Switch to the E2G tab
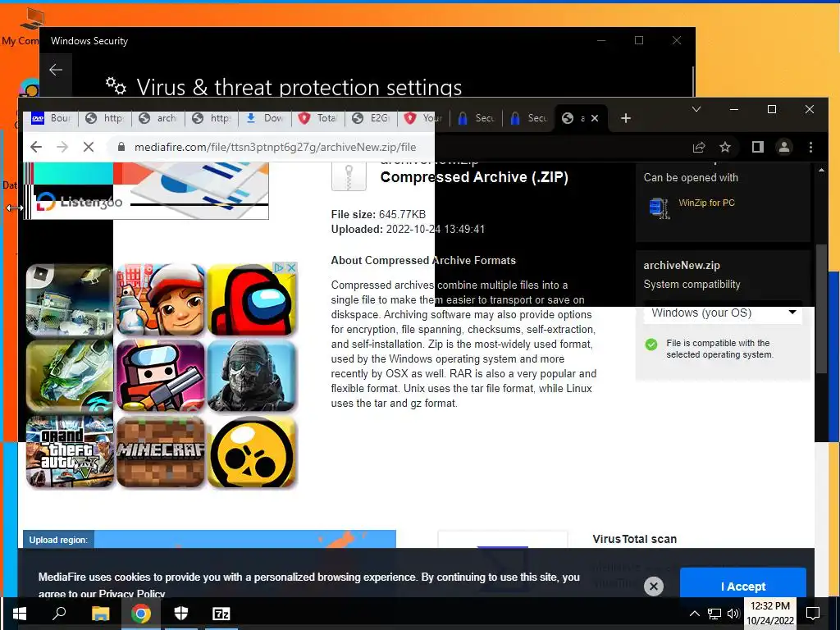 [x=371, y=118]
